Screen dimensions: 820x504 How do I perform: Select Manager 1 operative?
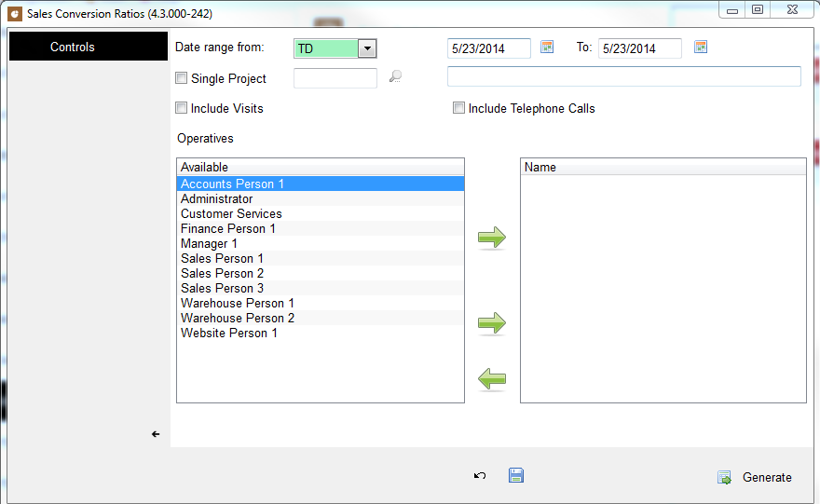(x=320, y=243)
